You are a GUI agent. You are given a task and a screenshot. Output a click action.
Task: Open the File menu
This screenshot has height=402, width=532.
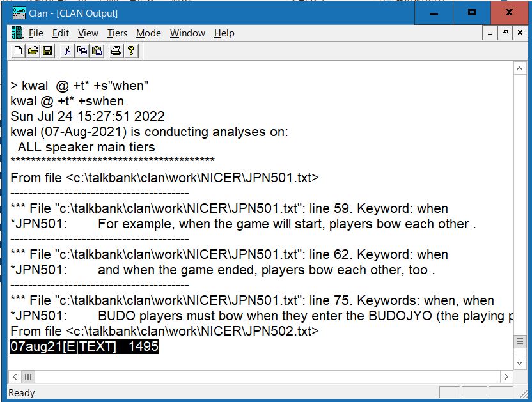(x=36, y=33)
